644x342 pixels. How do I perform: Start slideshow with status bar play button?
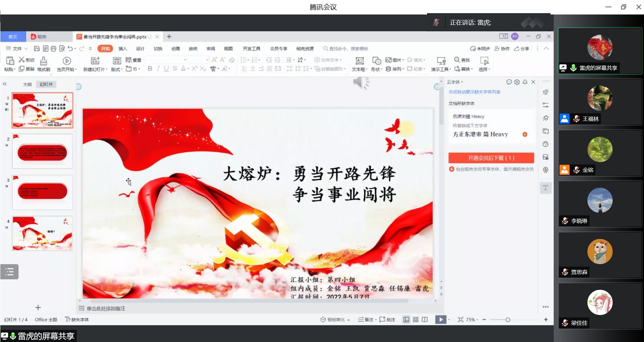click(x=441, y=319)
